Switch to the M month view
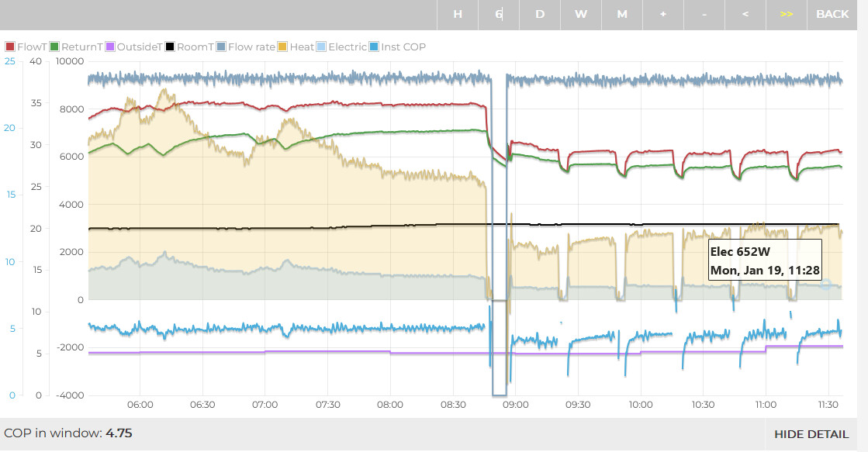The height and width of the screenshot is (452, 868). click(622, 14)
